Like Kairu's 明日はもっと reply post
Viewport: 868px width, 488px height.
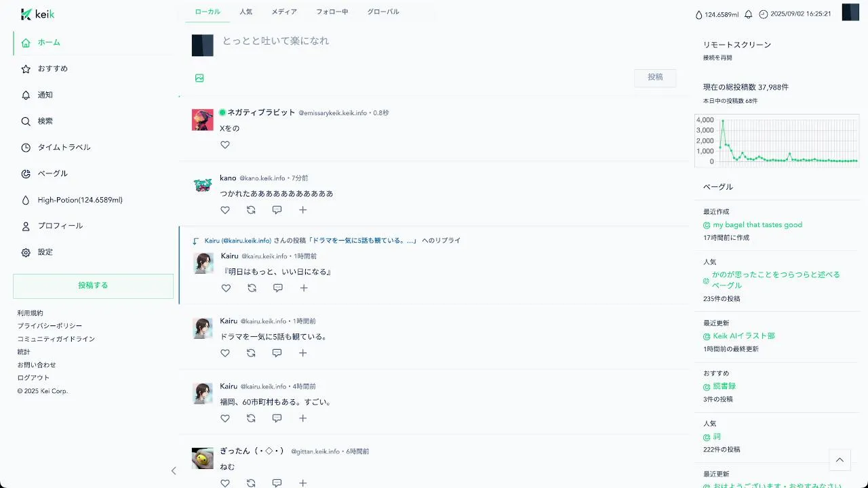[226, 288]
